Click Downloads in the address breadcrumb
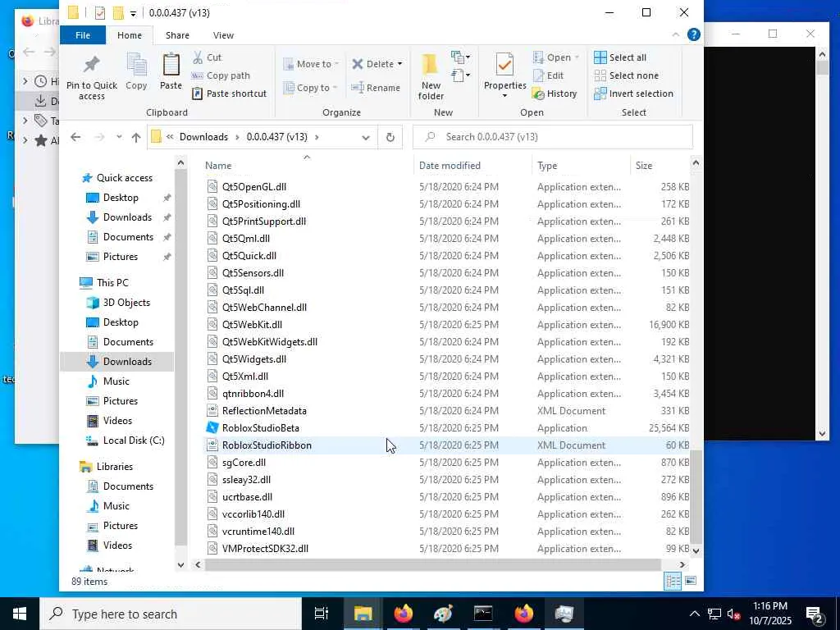Screen dimensions: 840x630 point(203,137)
